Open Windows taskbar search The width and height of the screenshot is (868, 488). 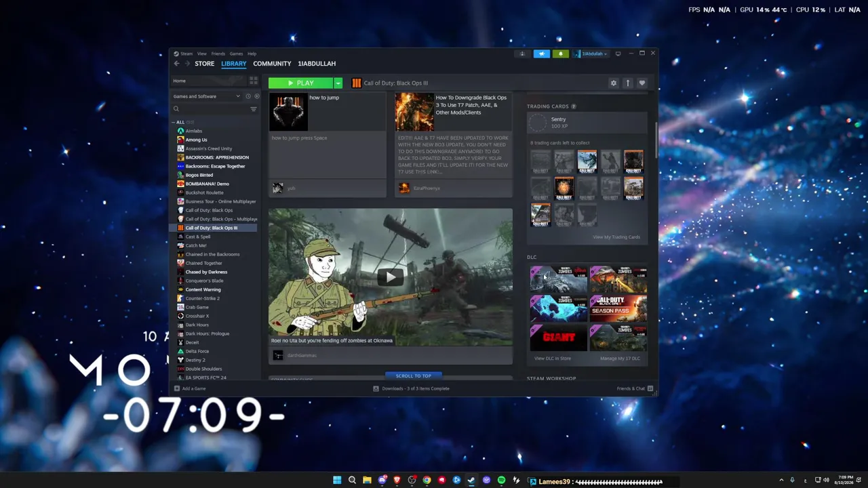[x=352, y=481]
